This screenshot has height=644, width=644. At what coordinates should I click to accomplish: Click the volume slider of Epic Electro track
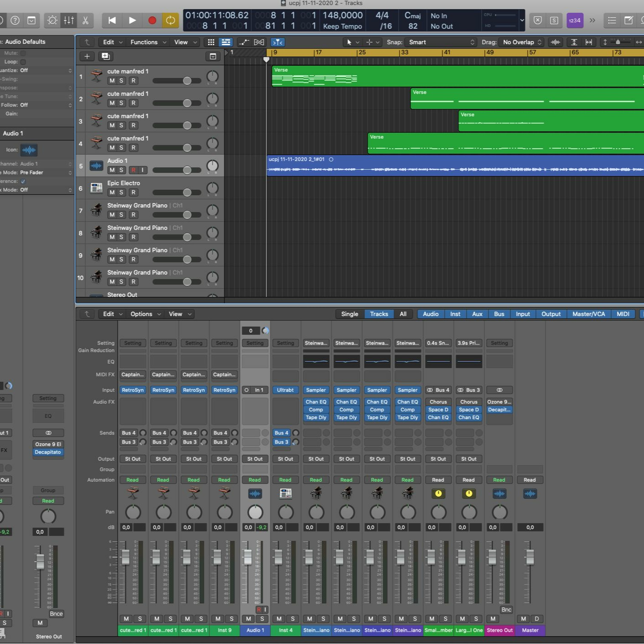coord(177,192)
